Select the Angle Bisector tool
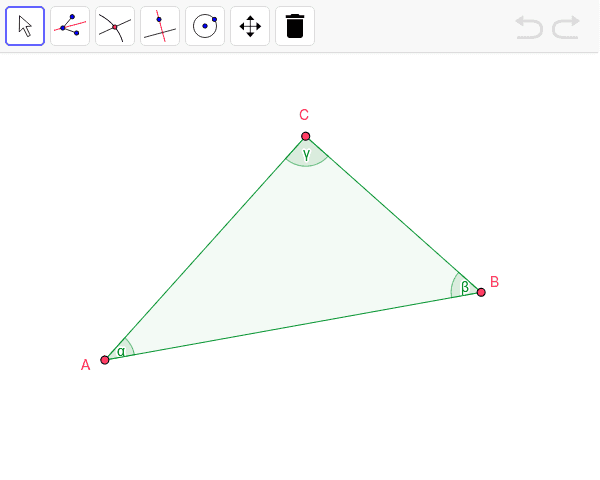This screenshot has width=600, height=480. (70, 26)
